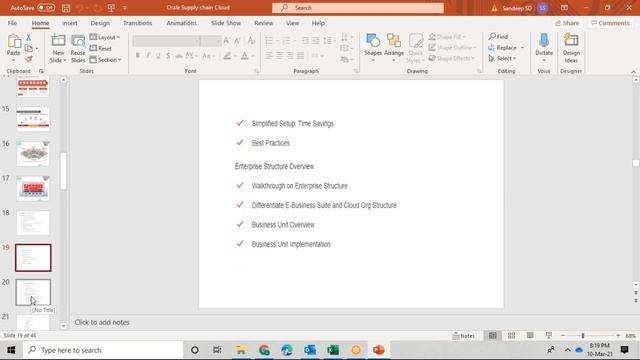Image resolution: width=640 pixels, height=360 pixels.
Task: Click the Format Painter brush icon
Action: tap(29, 59)
